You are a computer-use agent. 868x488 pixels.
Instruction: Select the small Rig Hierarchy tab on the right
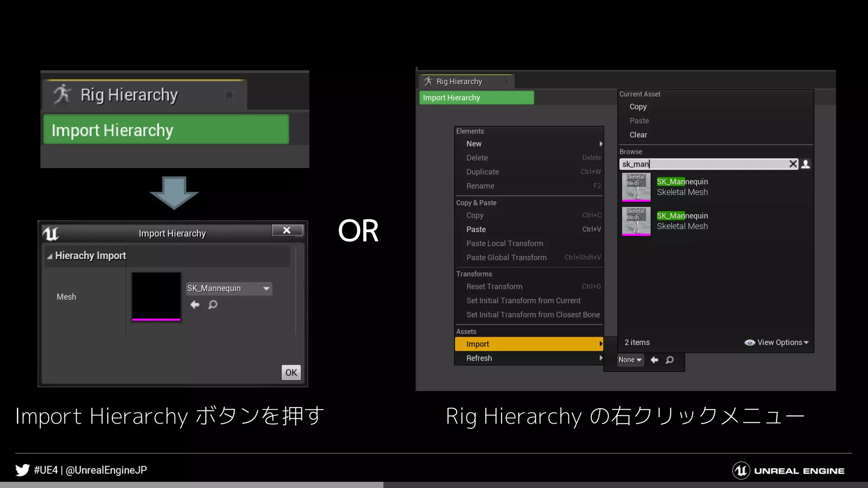[466, 81]
